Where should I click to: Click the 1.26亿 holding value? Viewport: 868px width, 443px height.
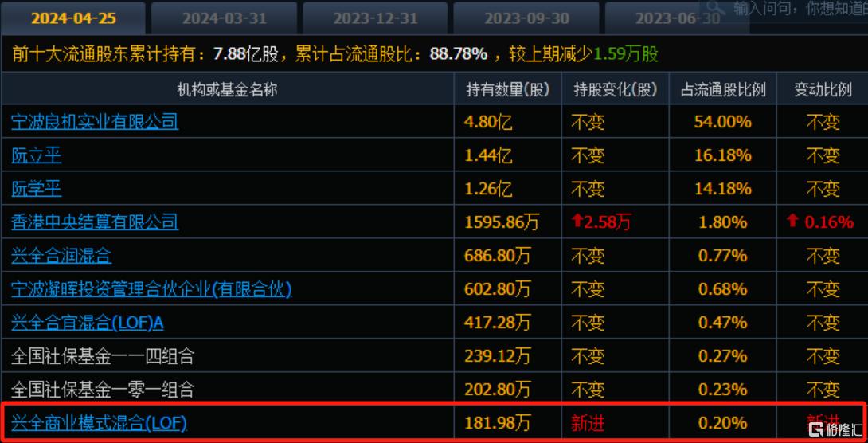tap(489, 189)
